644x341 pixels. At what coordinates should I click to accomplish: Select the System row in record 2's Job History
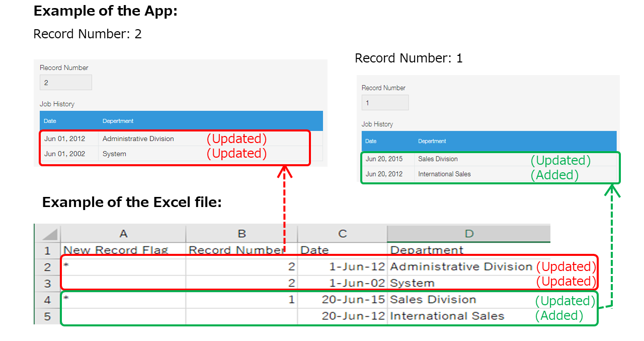[114, 154]
